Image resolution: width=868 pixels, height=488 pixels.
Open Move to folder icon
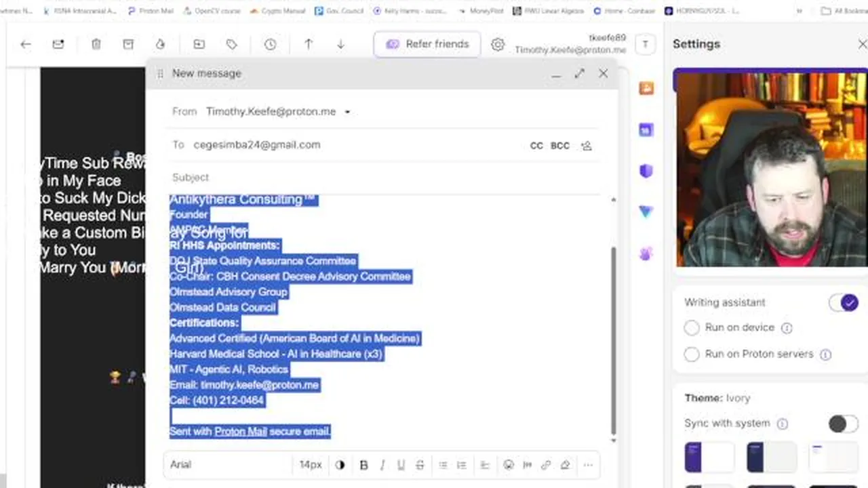(199, 44)
